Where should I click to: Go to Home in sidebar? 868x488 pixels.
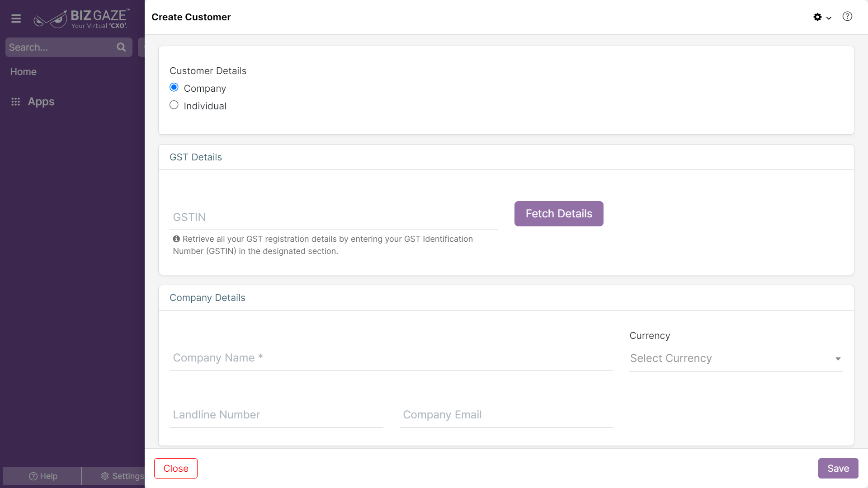point(24,71)
